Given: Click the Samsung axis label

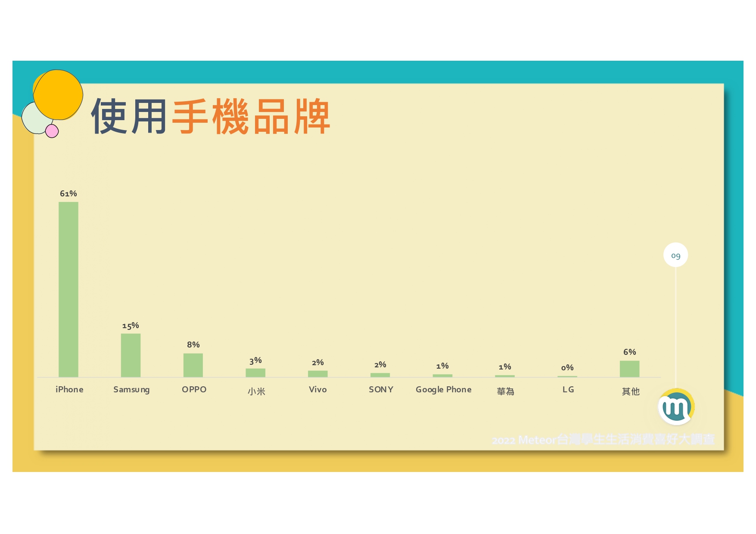Looking at the screenshot, I should 131,390.
